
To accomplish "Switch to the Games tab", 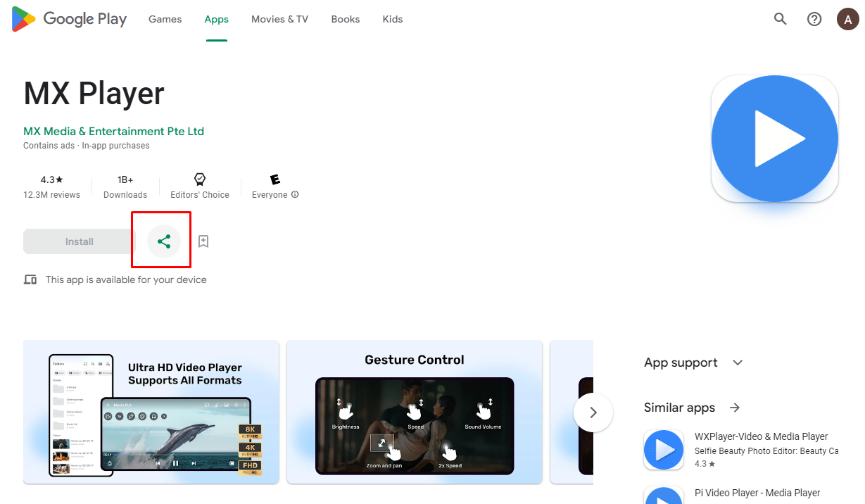I will click(x=165, y=19).
